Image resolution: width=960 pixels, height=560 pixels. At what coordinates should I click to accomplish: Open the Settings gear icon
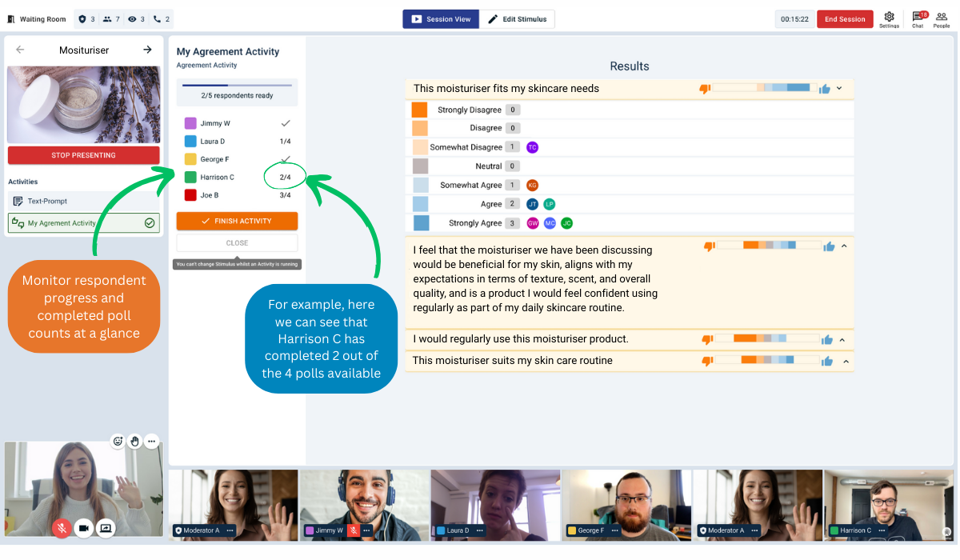tap(889, 18)
